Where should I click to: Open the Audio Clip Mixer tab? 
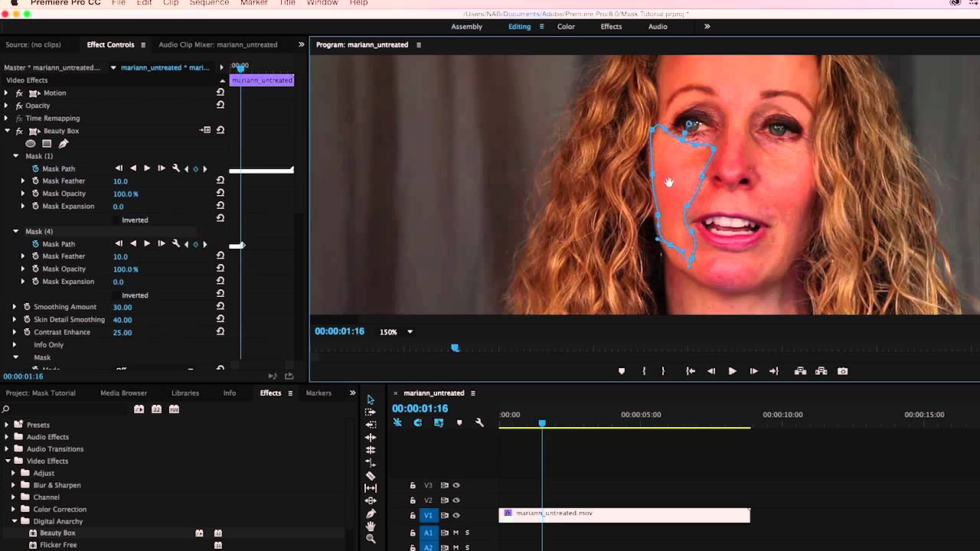(x=218, y=45)
